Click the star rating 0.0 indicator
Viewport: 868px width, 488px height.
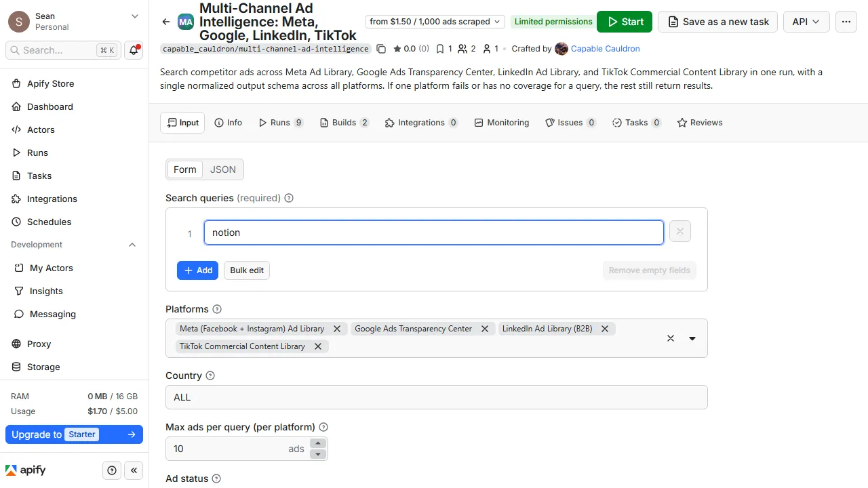click(x=411, y=49)
